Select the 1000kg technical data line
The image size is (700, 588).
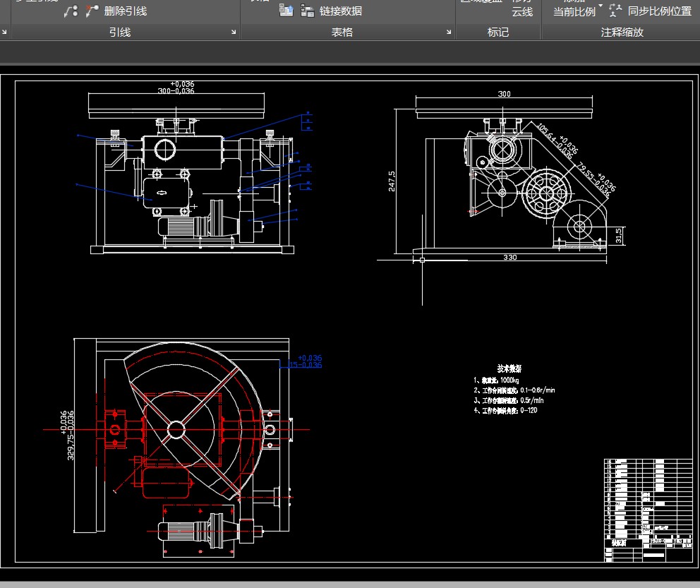point(497,380)
